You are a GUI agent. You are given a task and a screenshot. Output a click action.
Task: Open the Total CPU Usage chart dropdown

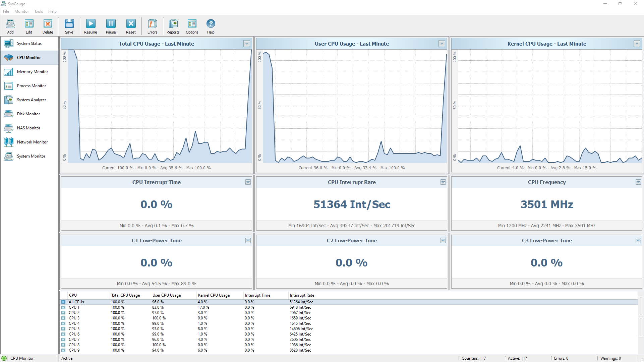[x=247, y=44]
